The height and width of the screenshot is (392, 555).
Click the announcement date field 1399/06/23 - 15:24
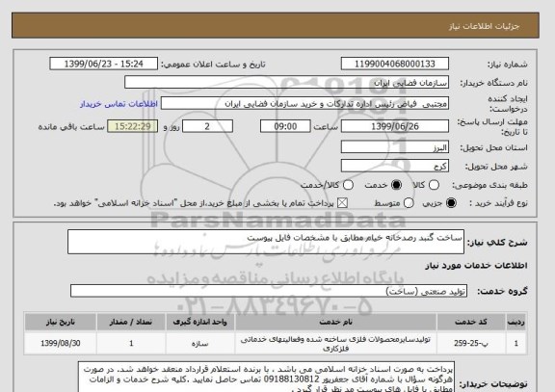104,64
